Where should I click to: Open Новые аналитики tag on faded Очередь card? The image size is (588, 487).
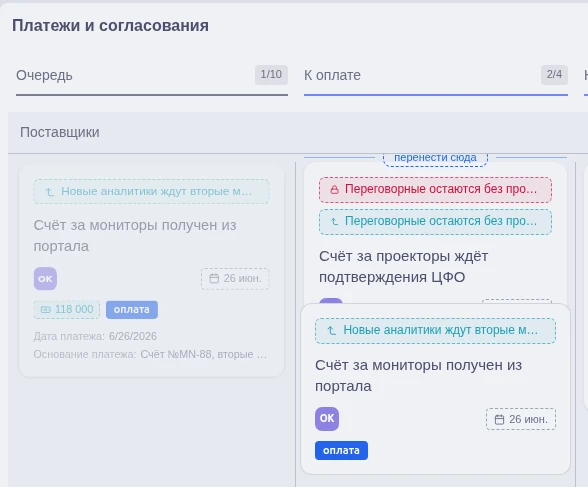click(152, 192)
